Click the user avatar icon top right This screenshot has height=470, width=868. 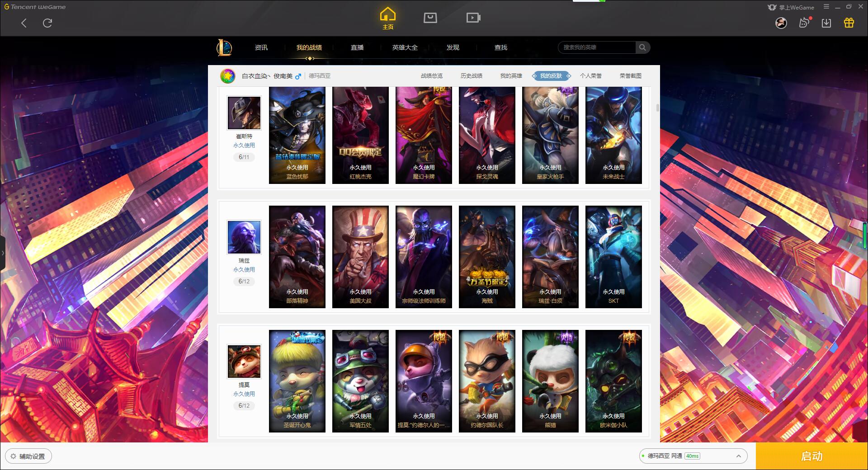781,23
